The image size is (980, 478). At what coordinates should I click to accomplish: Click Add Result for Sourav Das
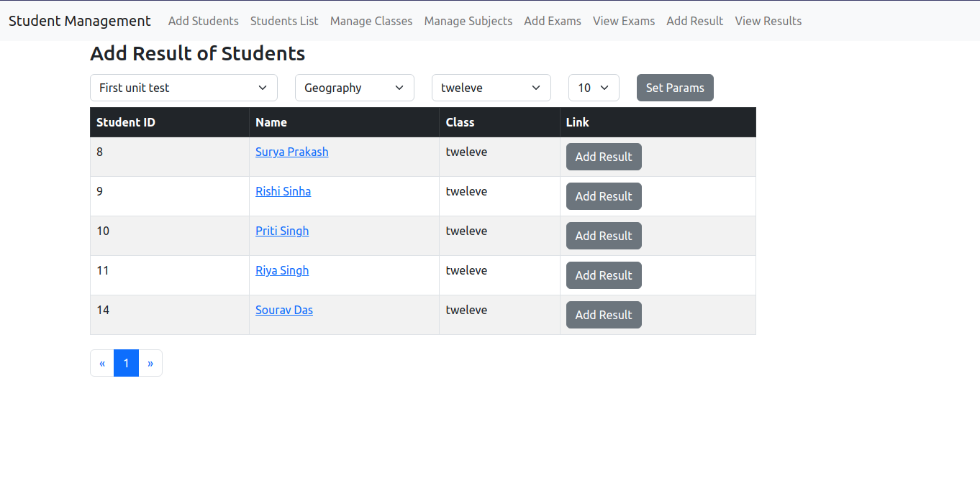603,314
